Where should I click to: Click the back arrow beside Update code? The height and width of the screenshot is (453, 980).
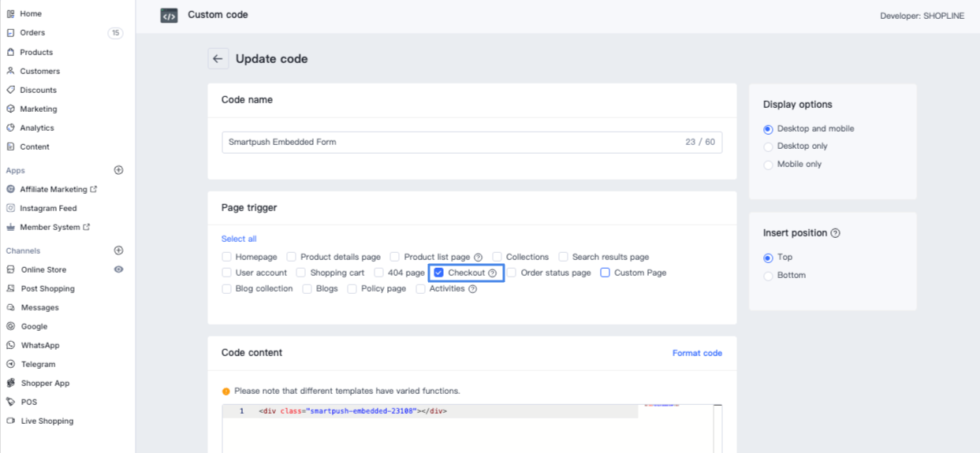click(x=218, y=59)
